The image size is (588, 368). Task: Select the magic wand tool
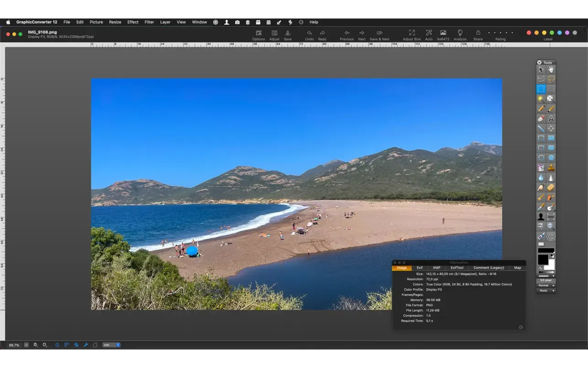(541, 99)
